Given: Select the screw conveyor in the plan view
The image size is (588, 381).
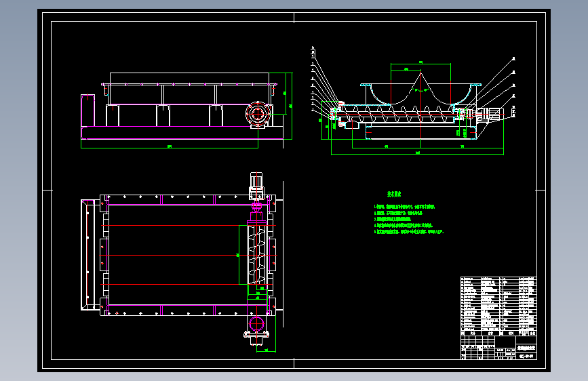Looking at the screenshot, I should [x=257, y=254].
